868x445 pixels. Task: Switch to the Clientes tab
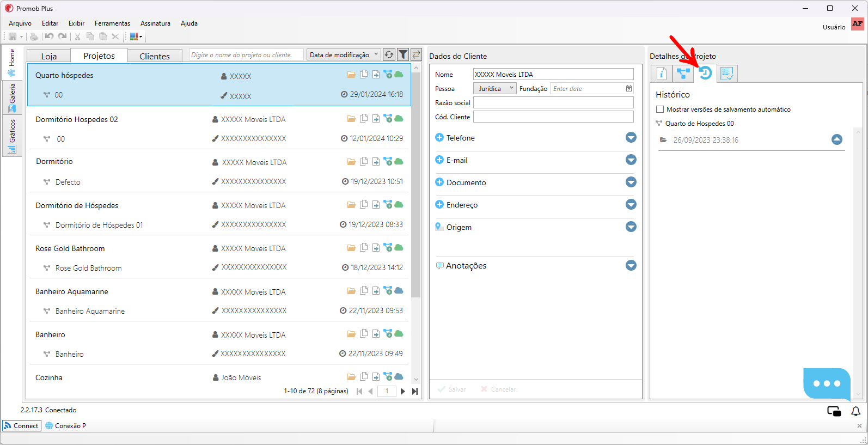click(155, 56)
